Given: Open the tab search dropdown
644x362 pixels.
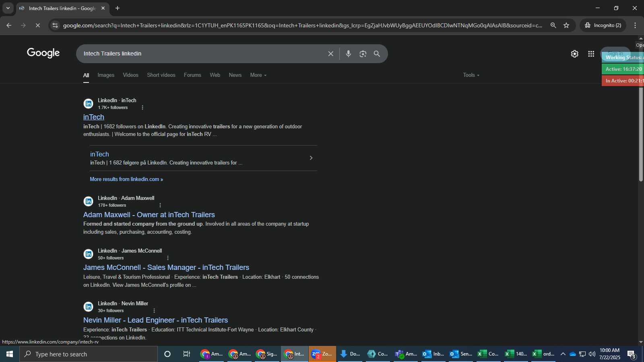Looking at the screenshot, I should pyautogui.click(x=8, y=8).
